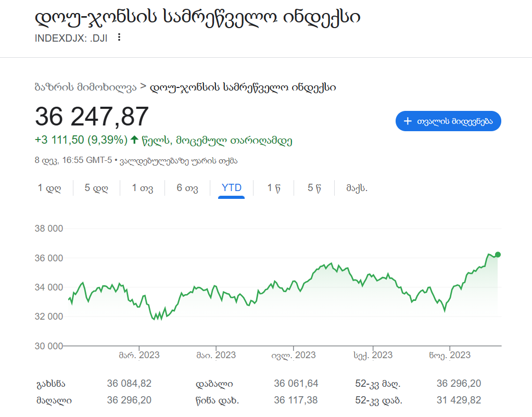Open the "ვალდებულებაზე უარის თქმა" disclaimer link

(x=179, y=161)
